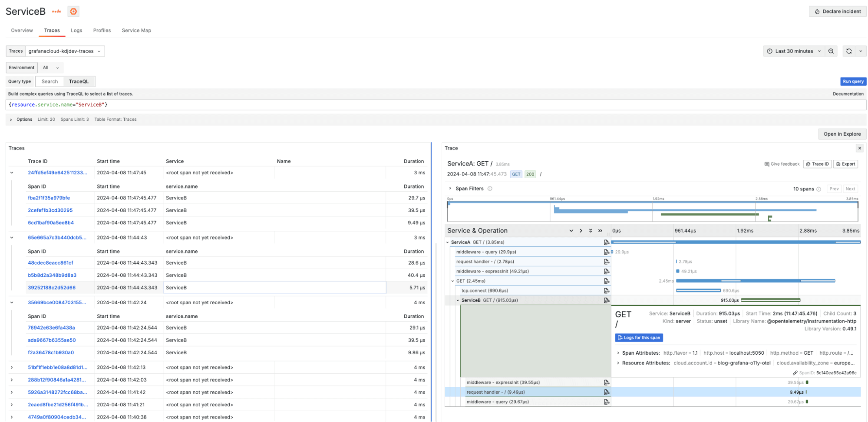Viewport: 868px width, 422px height.
Task: Open the Service Map tab
Action: (136, 30)
